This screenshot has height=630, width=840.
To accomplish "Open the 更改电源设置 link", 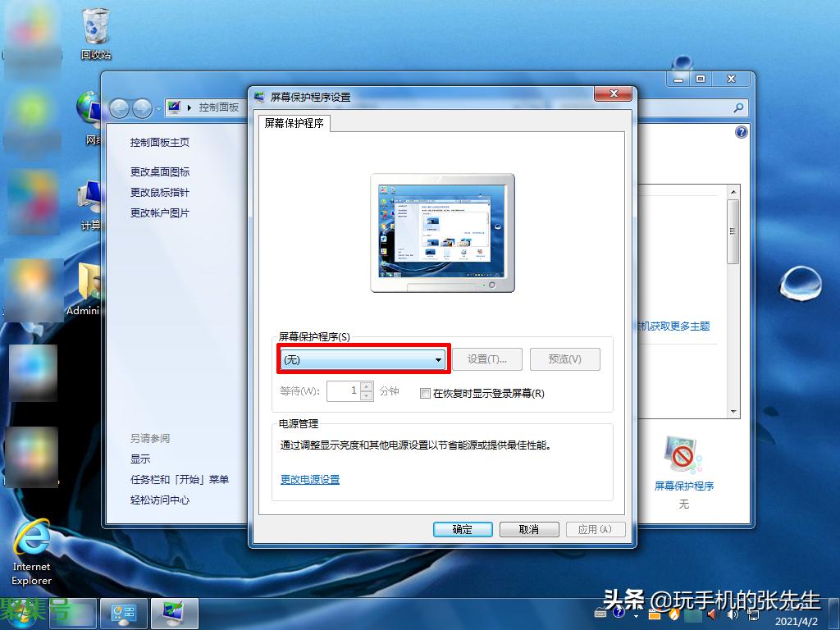I will 310,480.
